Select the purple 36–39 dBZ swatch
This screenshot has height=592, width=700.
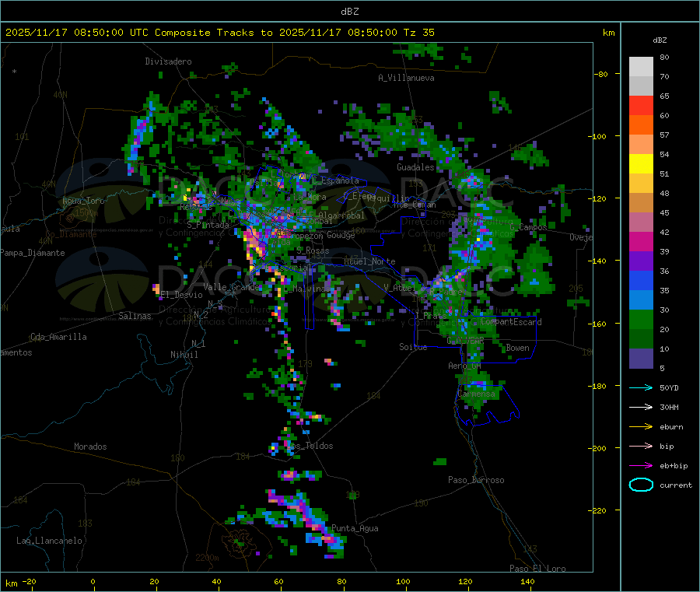[641, 261]
